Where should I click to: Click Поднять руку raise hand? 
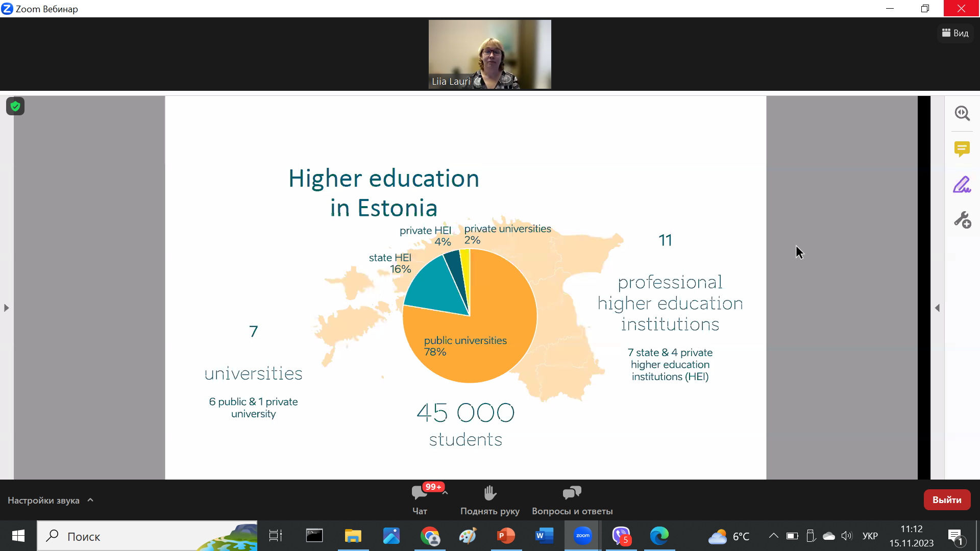click(x=489, y=499)
